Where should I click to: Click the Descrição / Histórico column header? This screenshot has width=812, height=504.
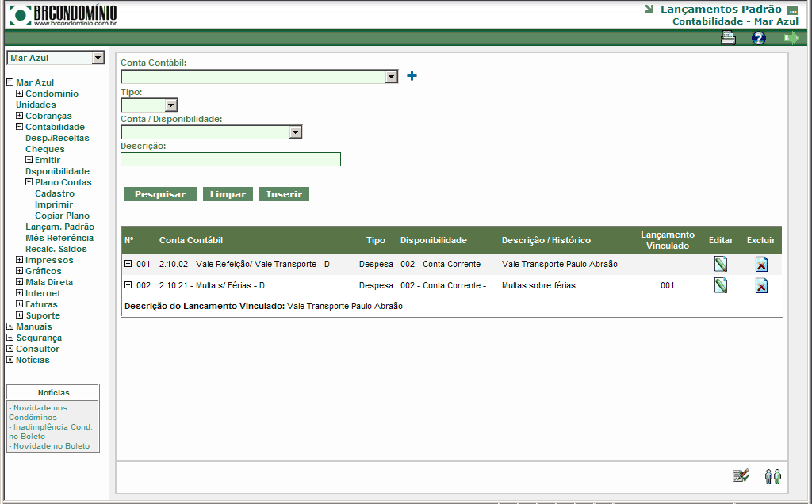546,240
